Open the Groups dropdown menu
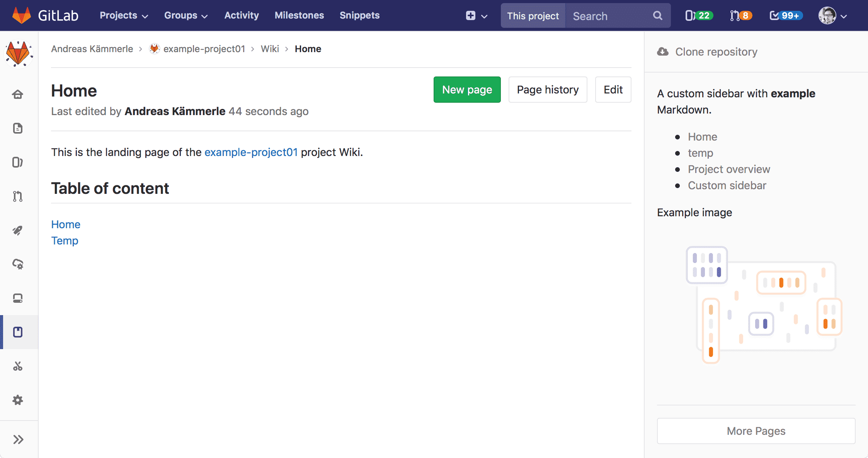The height and width of the screenshot is (458, 868). (x=186, y=15)
